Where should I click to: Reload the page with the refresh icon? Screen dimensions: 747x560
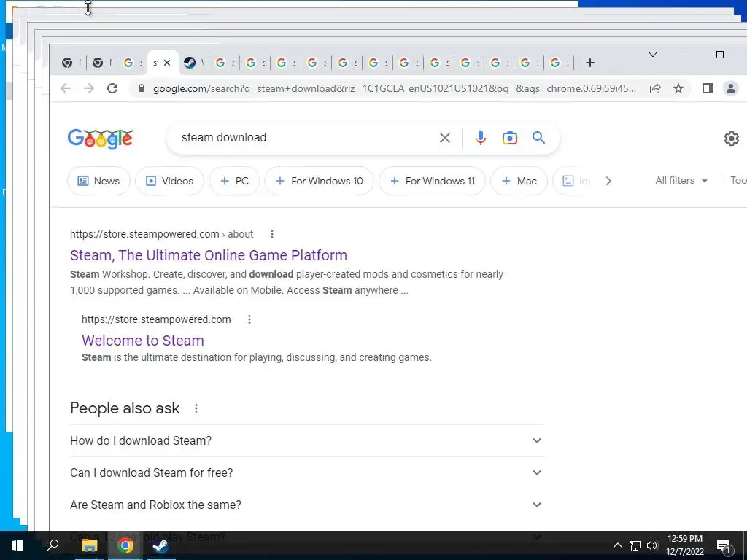tap(112, 88)
